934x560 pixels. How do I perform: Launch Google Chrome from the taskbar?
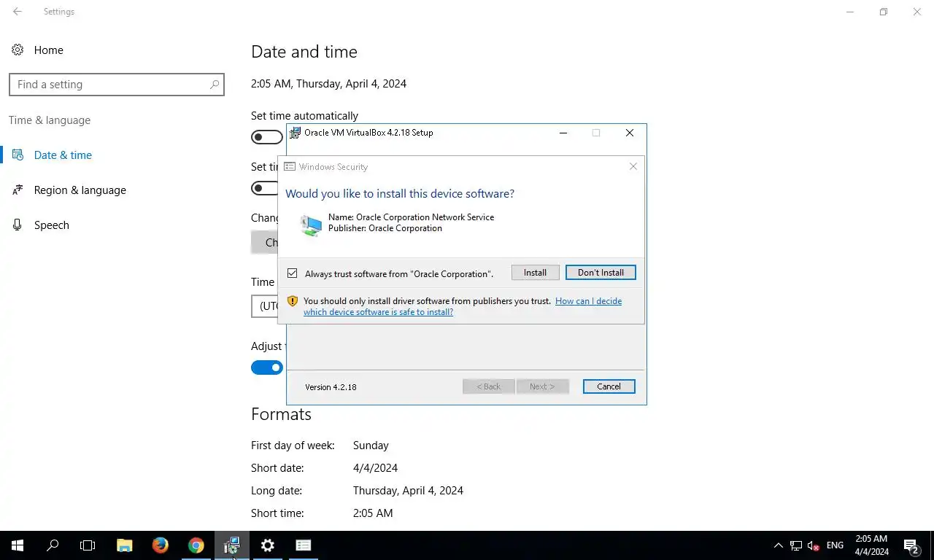[196, 545]
